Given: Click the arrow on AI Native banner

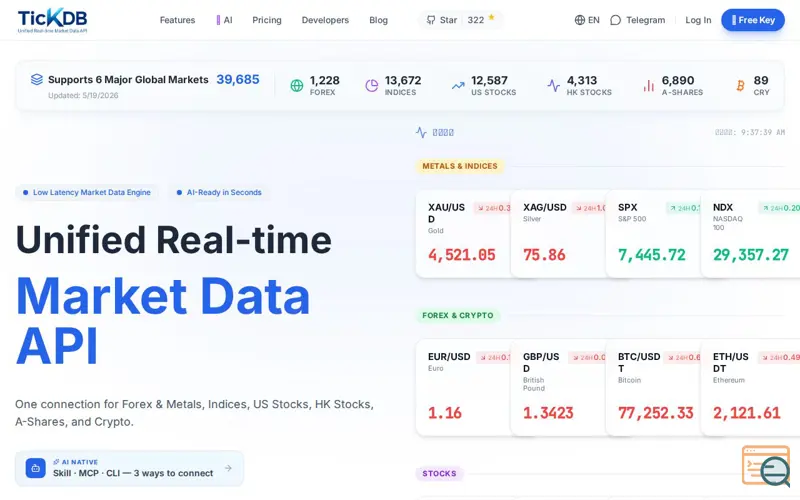Looking at the screenshot, I should 228,468.
